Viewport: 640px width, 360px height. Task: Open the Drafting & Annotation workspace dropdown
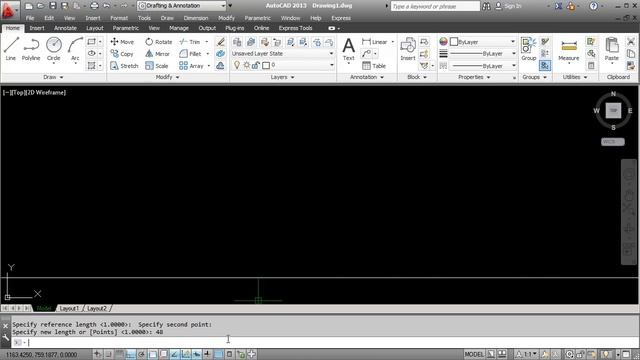tap(182, 6)
